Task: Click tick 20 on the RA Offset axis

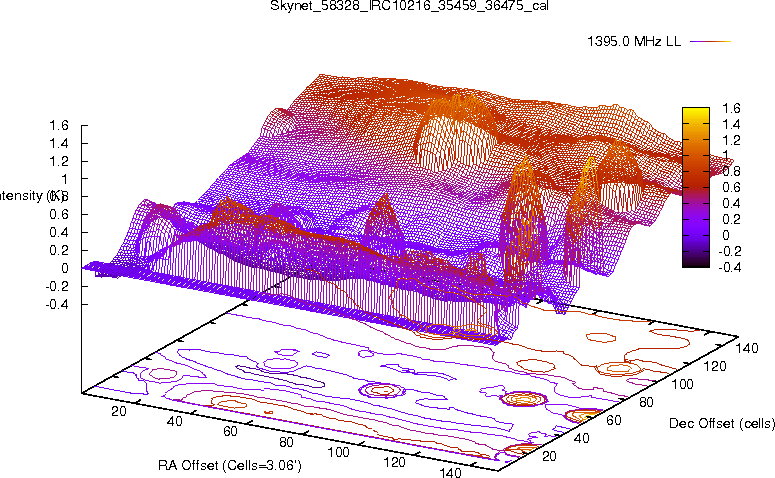Action: [x=119, y=411]
